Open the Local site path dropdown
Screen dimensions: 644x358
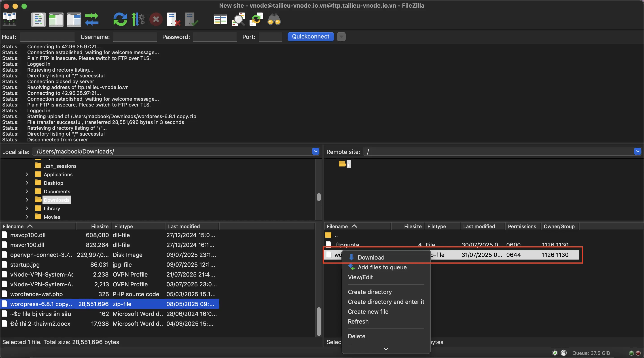click(x=316, y=151)
